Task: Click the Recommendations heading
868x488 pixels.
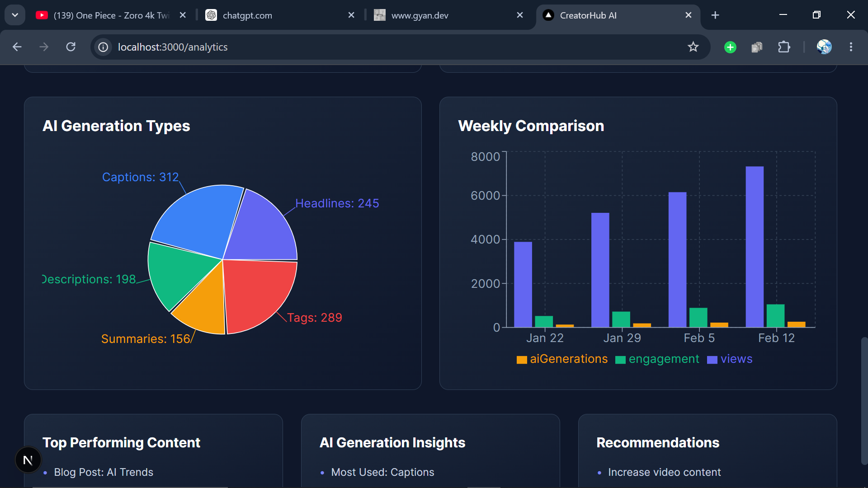Action: point(658,443)
